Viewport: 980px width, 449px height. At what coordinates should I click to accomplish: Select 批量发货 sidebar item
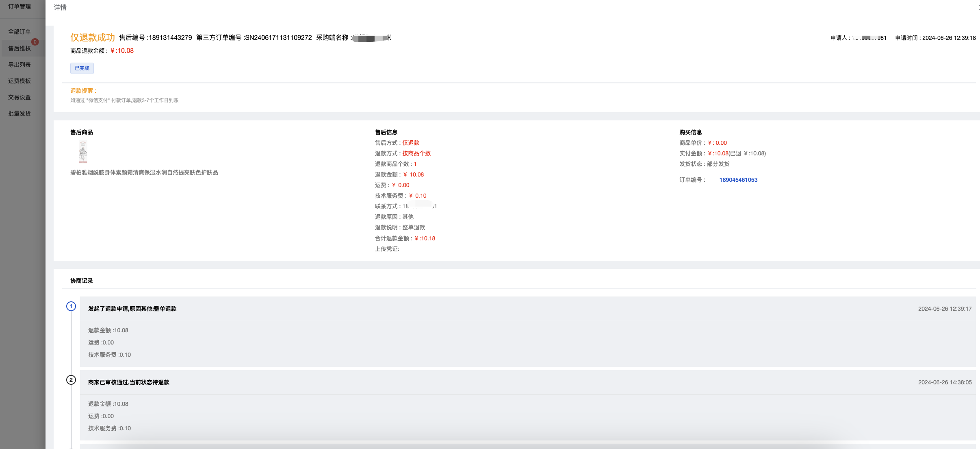(20, 113)
